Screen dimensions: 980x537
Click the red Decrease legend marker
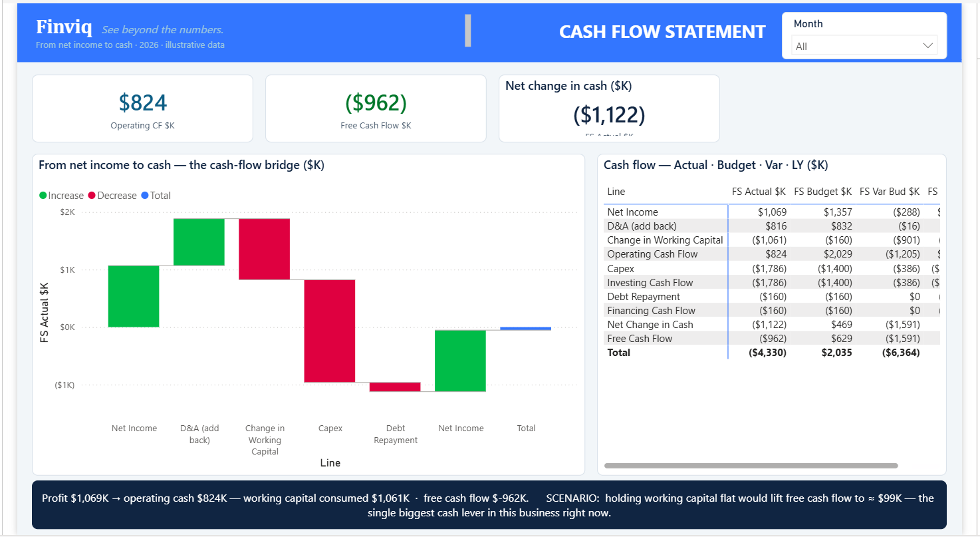click(x=92, y=196)
